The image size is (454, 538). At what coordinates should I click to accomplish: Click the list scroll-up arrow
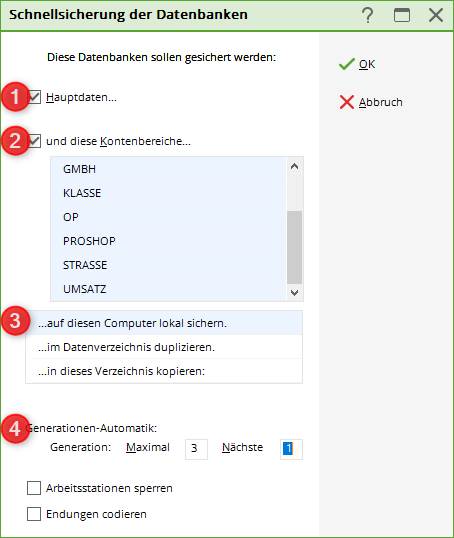294,166
